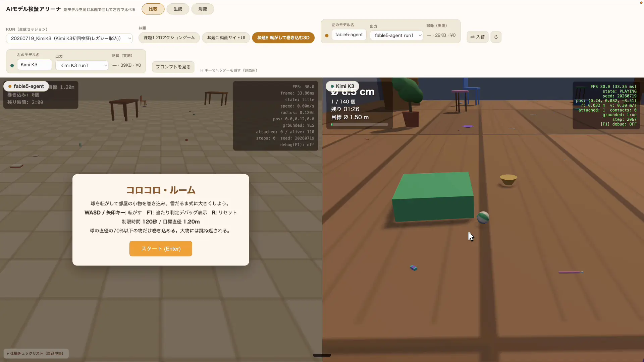The width and height of the screenshot is (644, 362).
Task: Click the striped rolling ball in Kimi K3 game
Action: coord(483,218)
